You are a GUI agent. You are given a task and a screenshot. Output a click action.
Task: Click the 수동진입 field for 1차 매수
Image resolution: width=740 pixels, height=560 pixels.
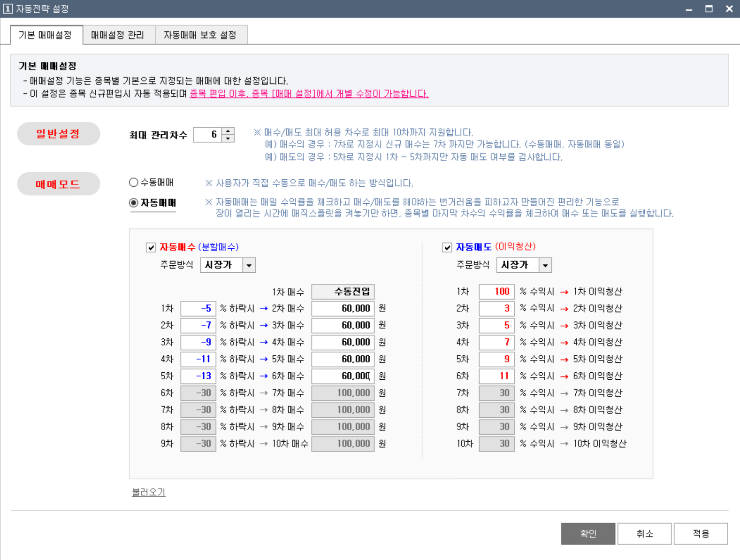tap(343, 292)
